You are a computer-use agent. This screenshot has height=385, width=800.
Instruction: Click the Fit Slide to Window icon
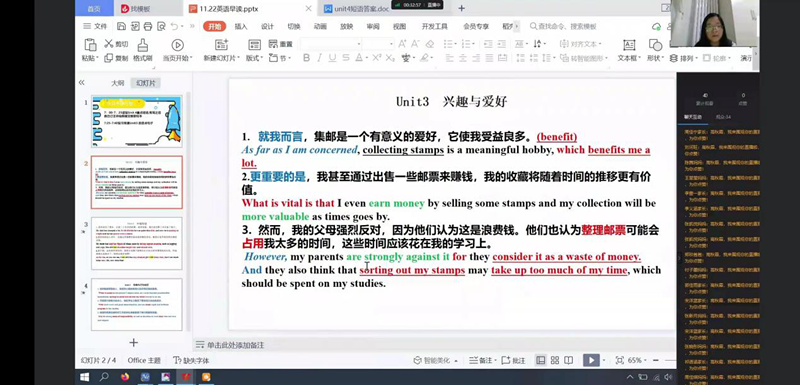619,361
